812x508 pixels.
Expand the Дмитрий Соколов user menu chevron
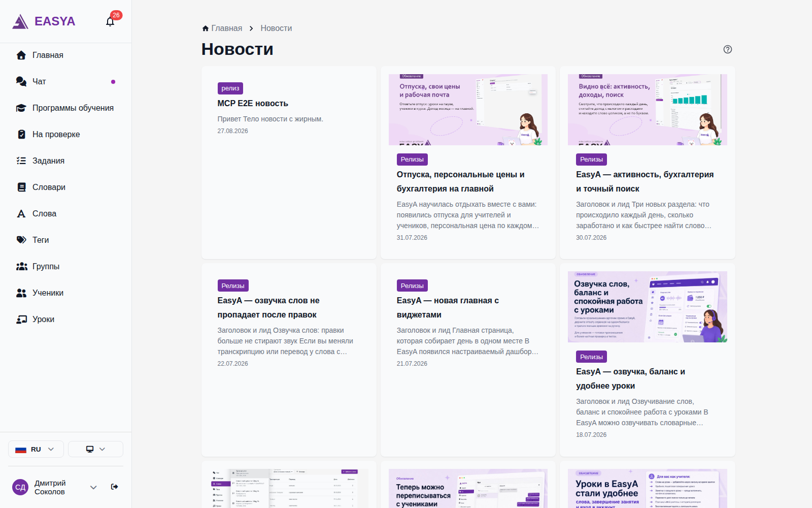[93, 487]
